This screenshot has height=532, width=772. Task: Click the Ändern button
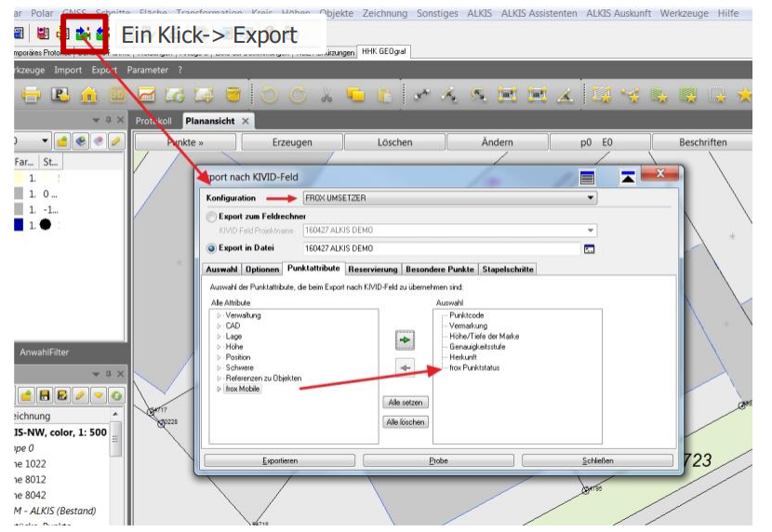click(x=498, y=142)
